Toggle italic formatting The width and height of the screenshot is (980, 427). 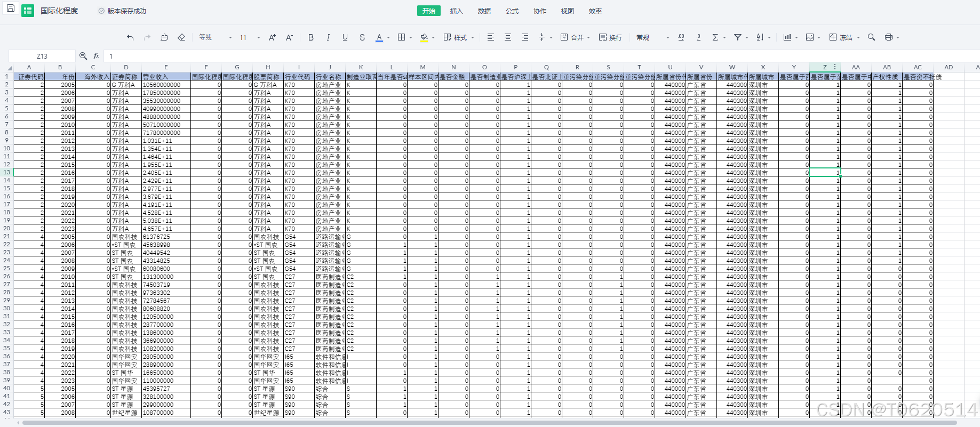[328, 37]
